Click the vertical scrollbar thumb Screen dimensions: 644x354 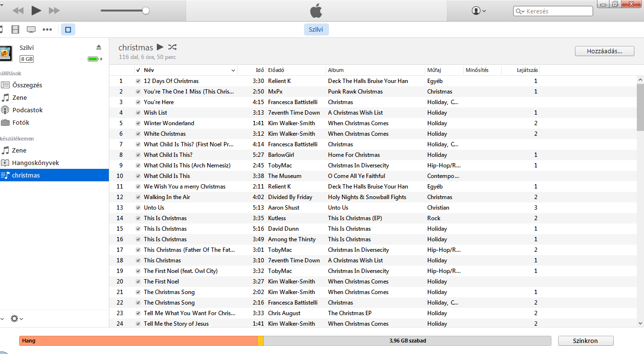(x=640, y=106)
